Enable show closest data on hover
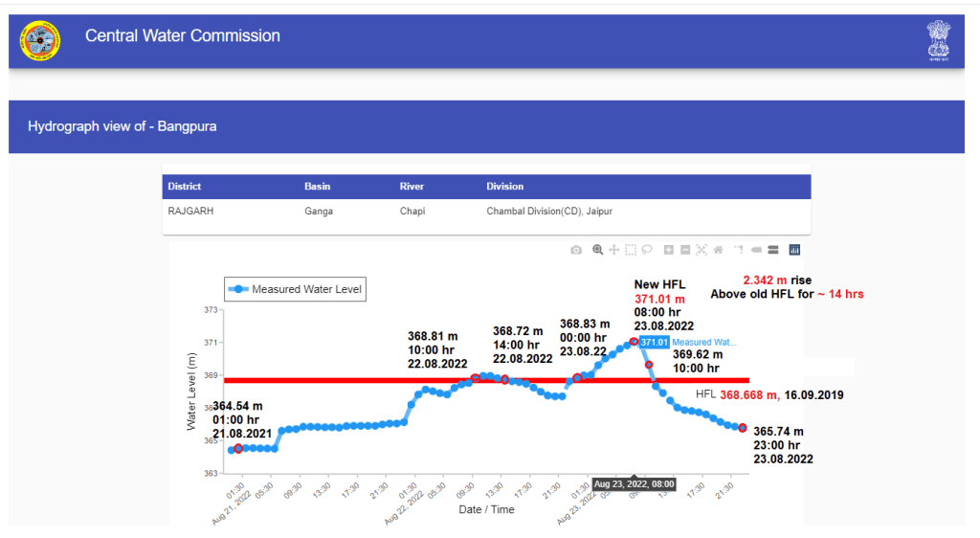980x538 pixels. 756,250
